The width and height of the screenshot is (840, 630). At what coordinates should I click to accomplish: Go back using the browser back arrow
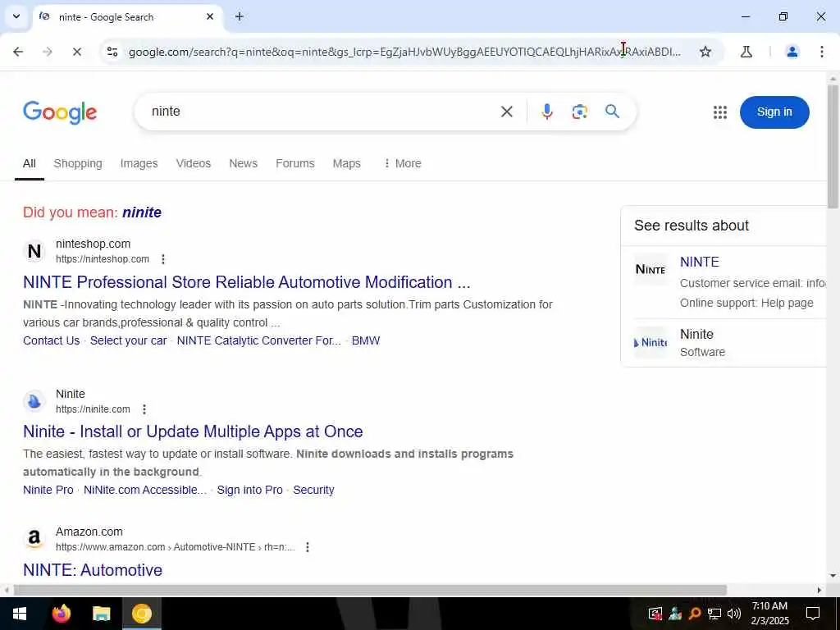click(18, 52)
